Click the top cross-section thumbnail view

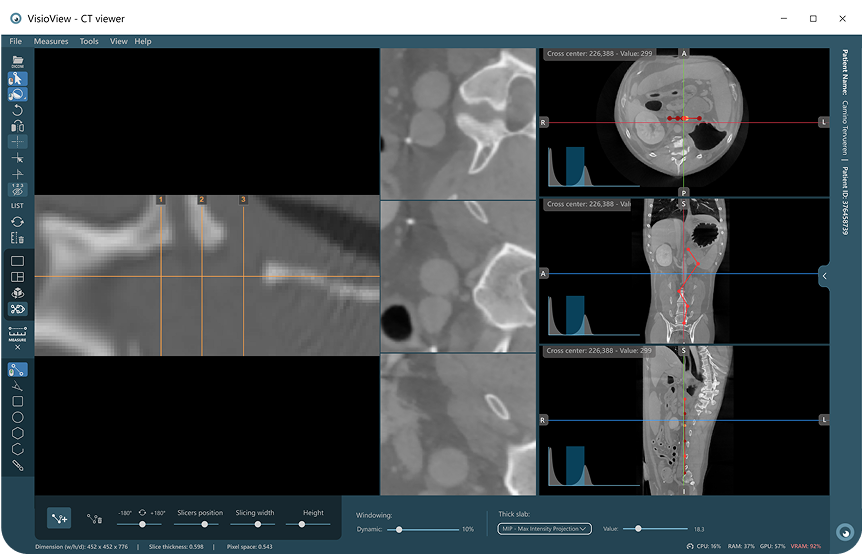458,124
